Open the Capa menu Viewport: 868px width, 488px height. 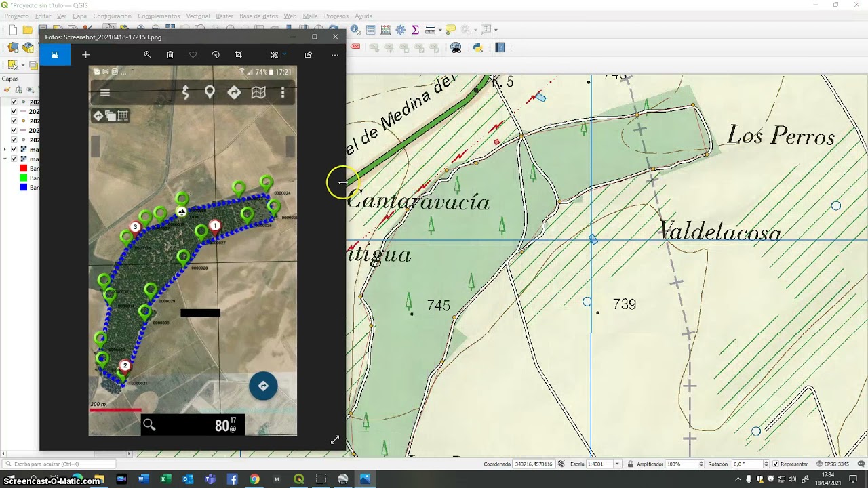[x=79, y=16]
